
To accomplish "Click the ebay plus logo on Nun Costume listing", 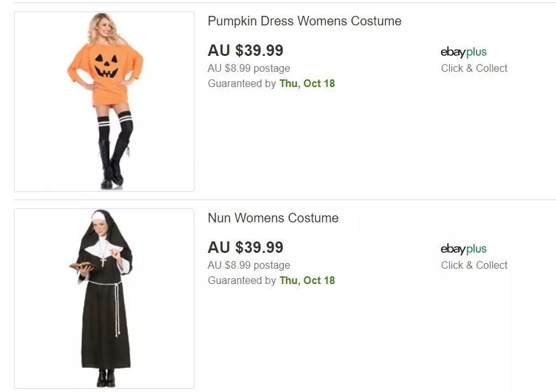I will click(463, 249).
